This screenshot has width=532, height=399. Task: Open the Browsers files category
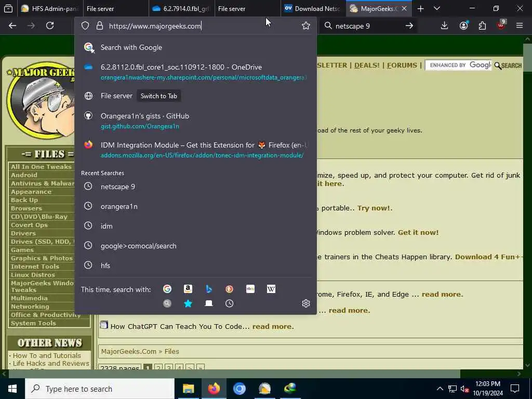(26, 208)
